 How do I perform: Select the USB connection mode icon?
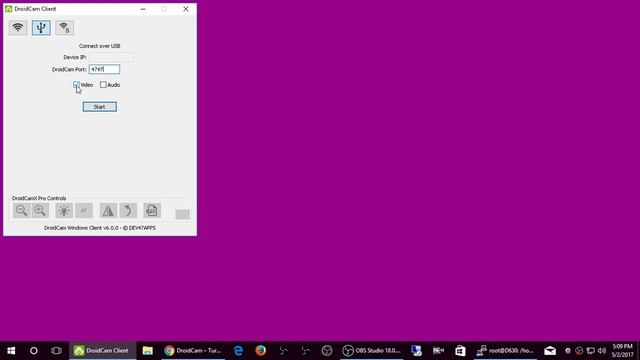point(41,28)
